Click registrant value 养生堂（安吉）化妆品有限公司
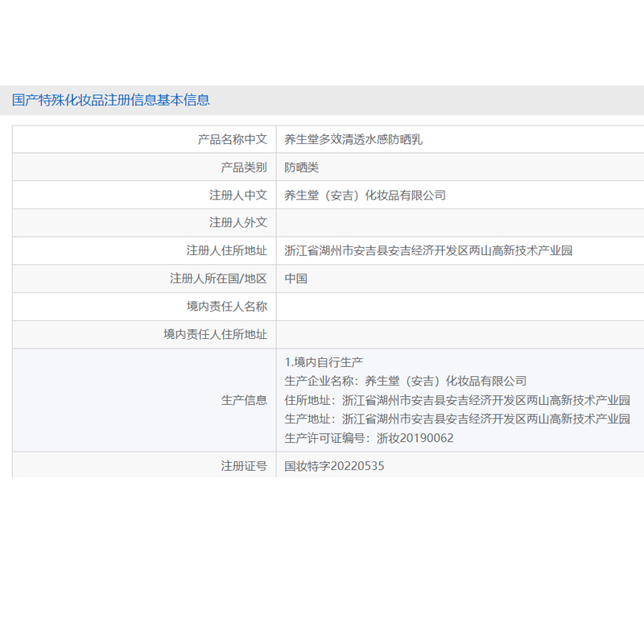Image resolution: width=644 pixels, height=644 pixels. (x=365, y=195)
